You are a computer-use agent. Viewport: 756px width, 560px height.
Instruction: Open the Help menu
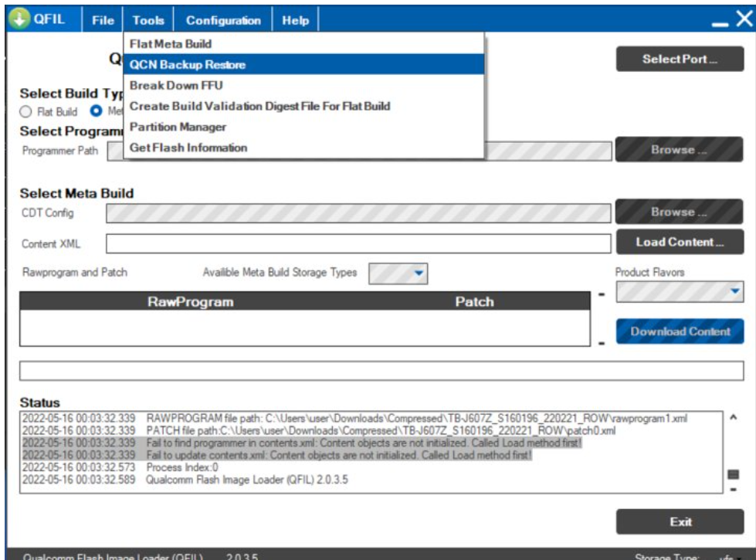[295, 20]
